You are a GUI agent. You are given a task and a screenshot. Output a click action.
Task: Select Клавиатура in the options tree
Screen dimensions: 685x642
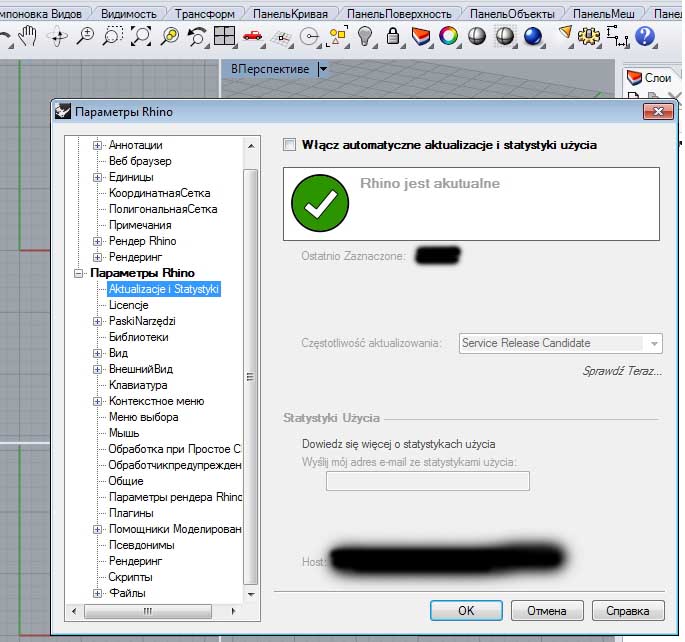(x=138, y=385)
